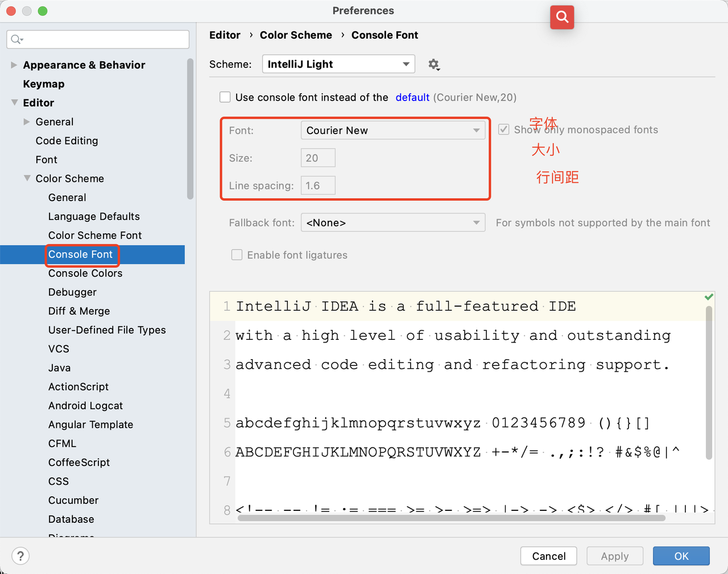
Task: Click the red search icon in title bar
Action: (x=562, y=17)
